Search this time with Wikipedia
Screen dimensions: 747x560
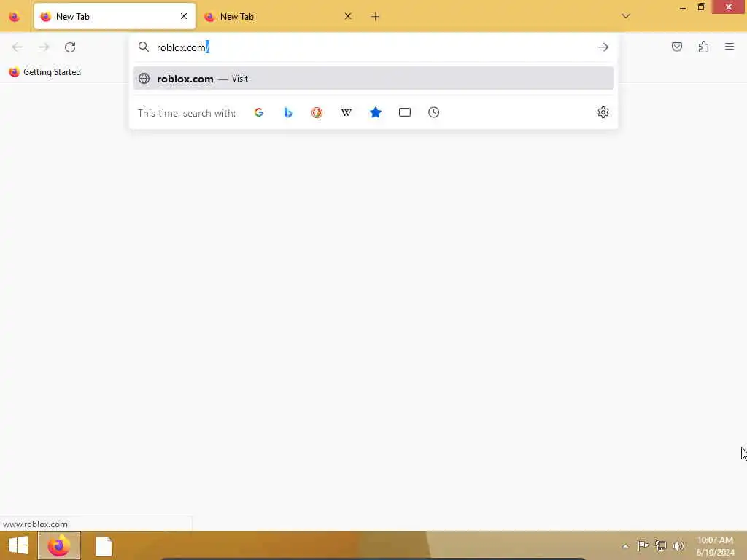[347, 112]
